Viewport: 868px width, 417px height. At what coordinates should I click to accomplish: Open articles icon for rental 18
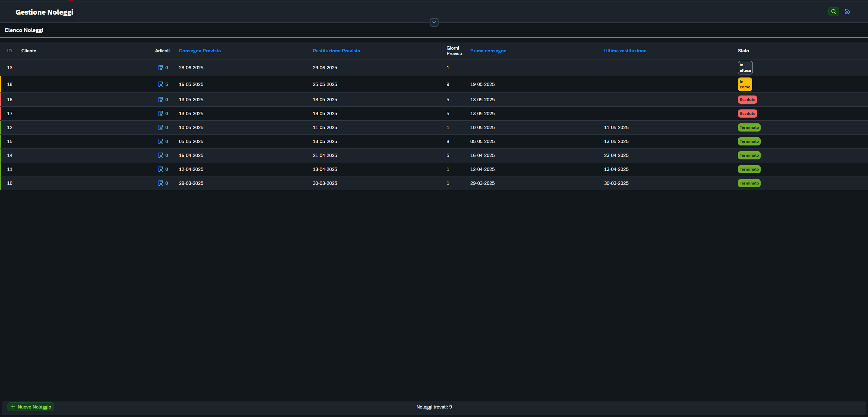(161, 84)
